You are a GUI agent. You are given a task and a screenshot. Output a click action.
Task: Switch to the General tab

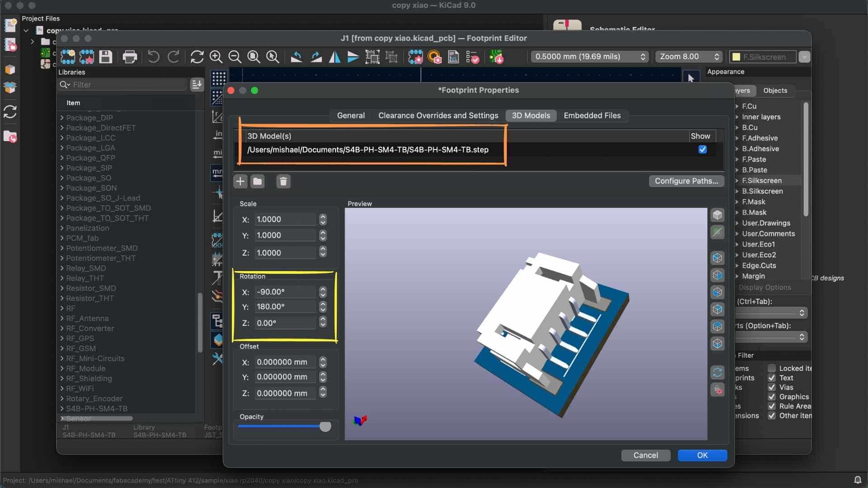click(x=351, y=115)
